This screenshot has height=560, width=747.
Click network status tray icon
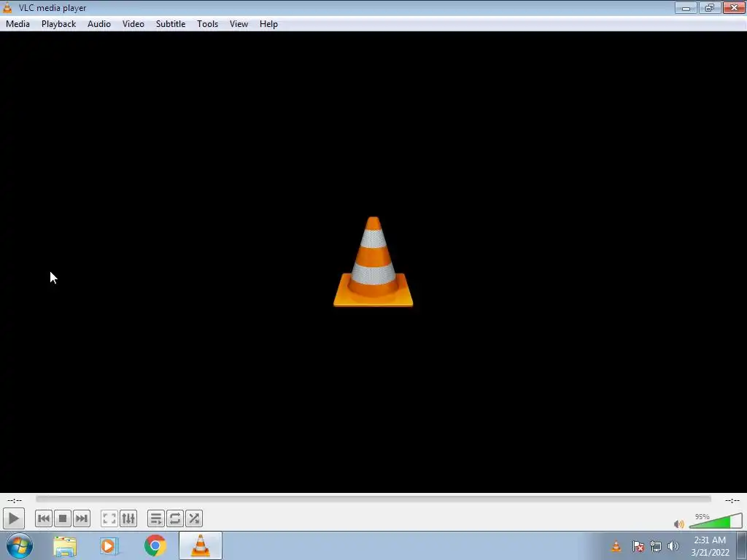tap(656, 546)
